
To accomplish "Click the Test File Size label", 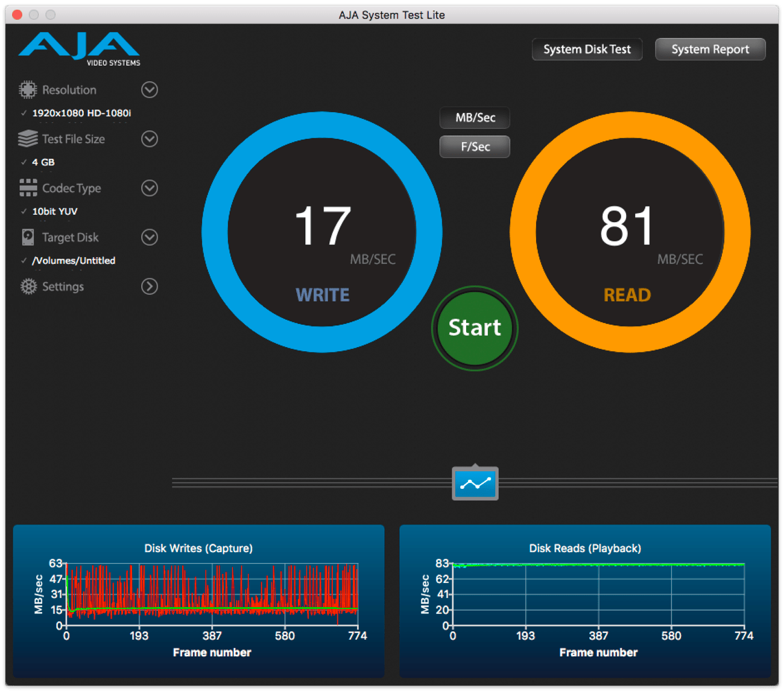I will pyautogui.click(x=74, y=139).
